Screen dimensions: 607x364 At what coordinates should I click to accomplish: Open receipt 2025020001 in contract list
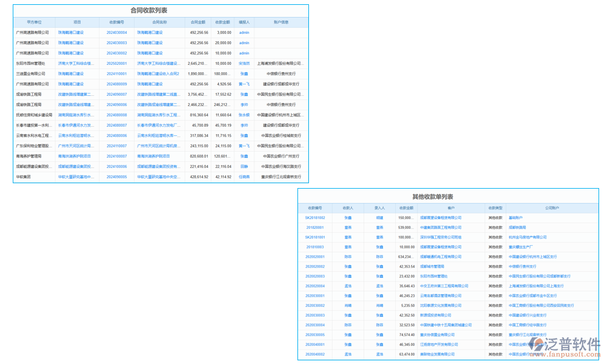pos(117,63)
